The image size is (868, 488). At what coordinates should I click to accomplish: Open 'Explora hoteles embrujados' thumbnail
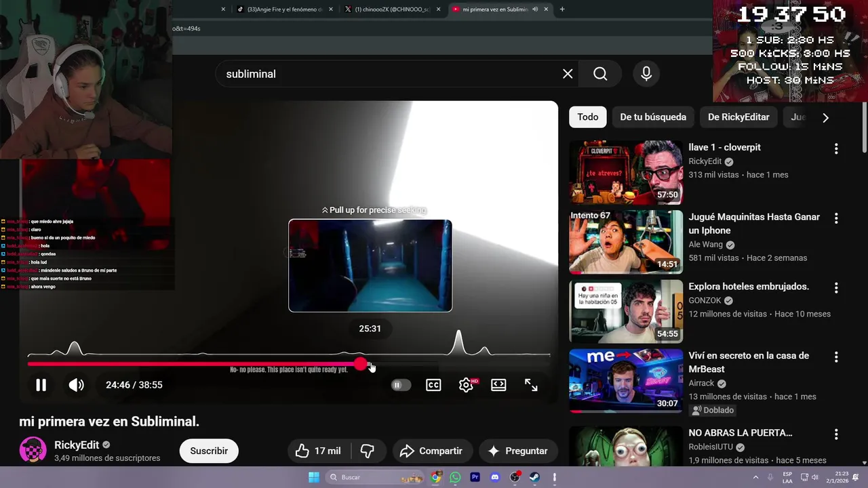point(626,311)
